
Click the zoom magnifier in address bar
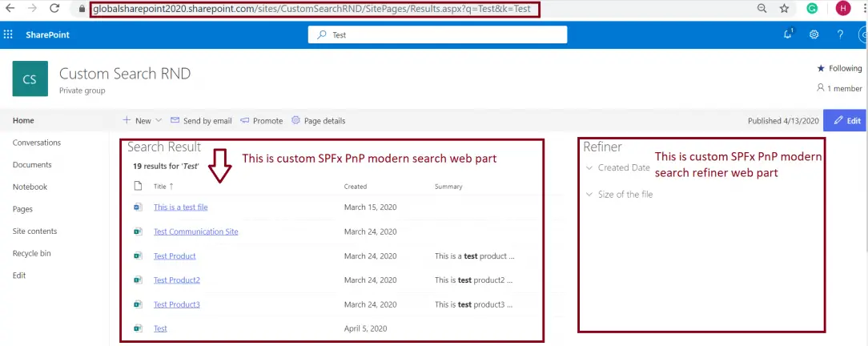[762, 8]
